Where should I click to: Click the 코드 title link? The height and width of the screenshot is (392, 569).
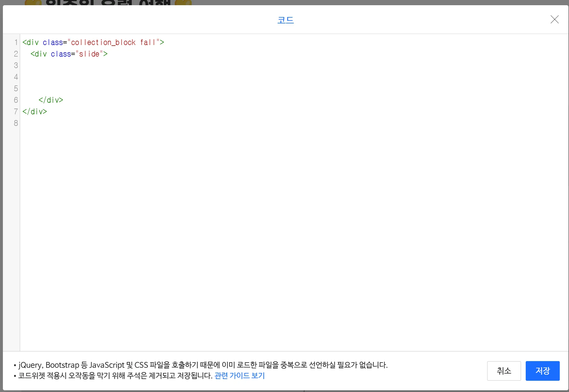[285, 20]
